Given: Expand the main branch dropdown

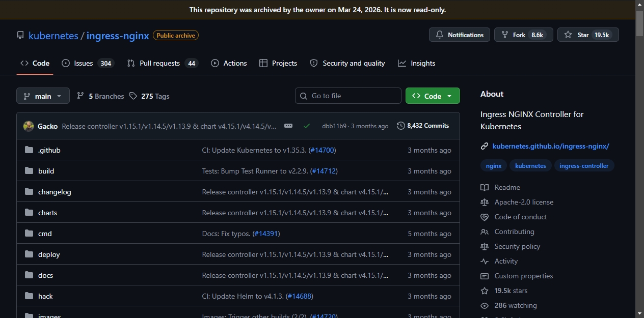Looking at the screenshot, I should 43,96.
